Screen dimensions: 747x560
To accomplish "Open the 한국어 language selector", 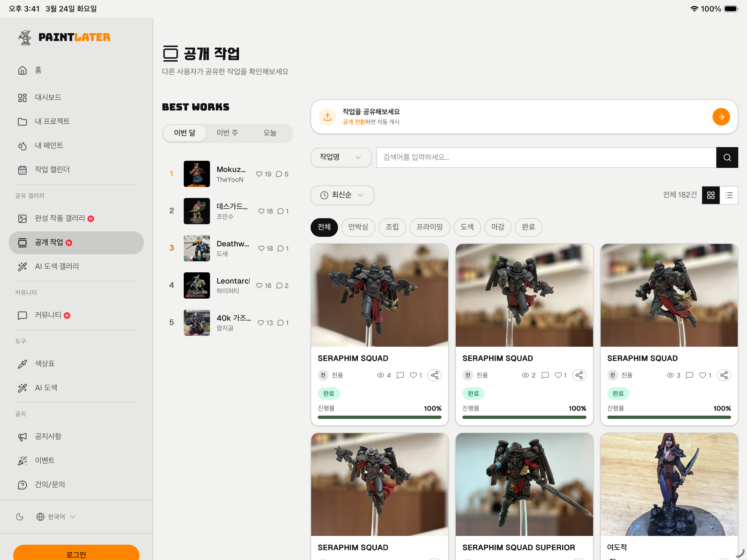I will click(x=56, y=517).
